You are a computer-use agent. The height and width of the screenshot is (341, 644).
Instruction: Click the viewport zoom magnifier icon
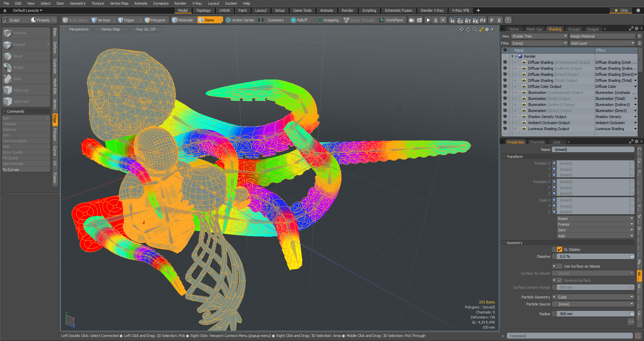[x=475, y=30]
